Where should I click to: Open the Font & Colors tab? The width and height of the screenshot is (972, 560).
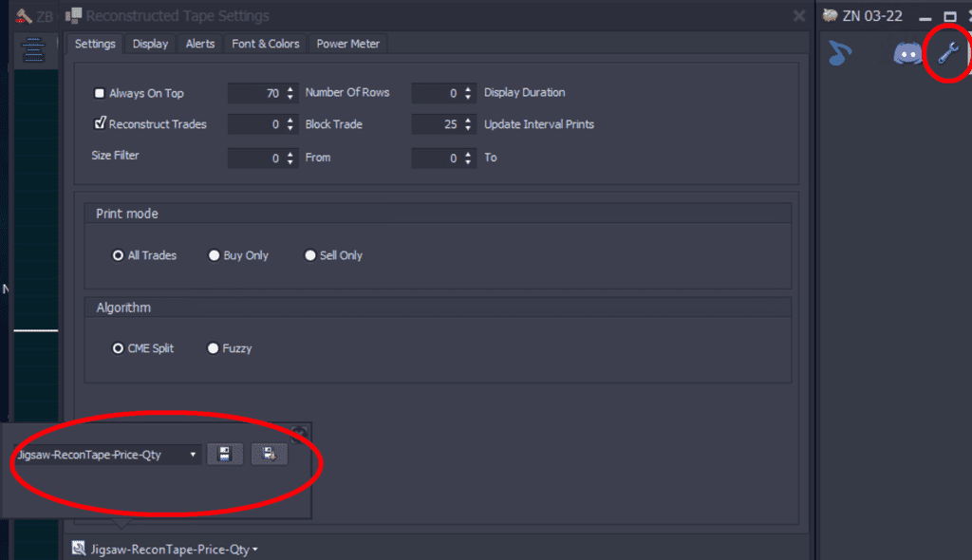coord(266,44)
